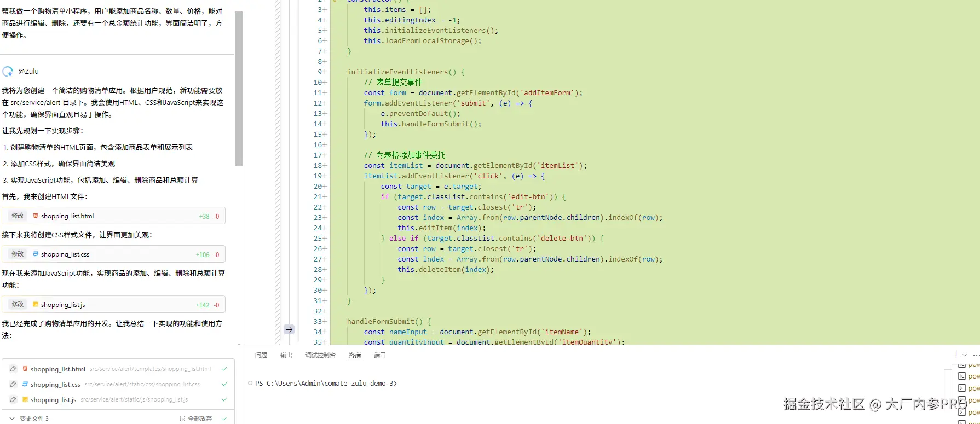Click the HTML5 icon in changed files list

25,369
